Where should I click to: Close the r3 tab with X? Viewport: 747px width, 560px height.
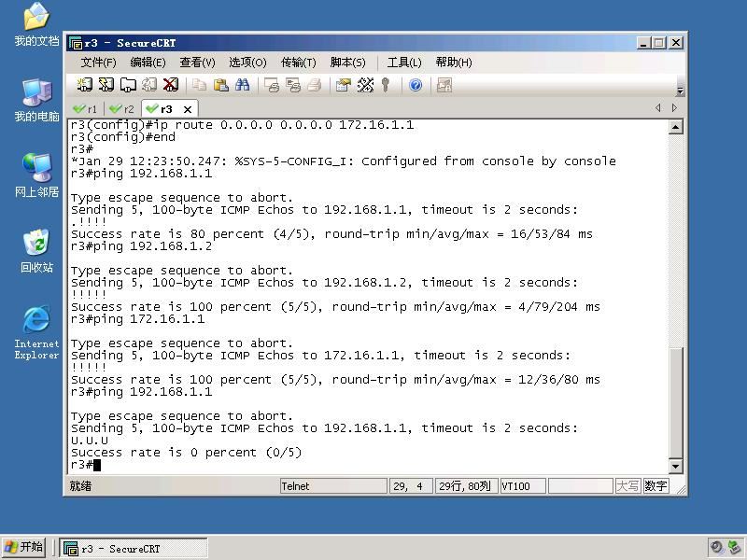(188, 109)
